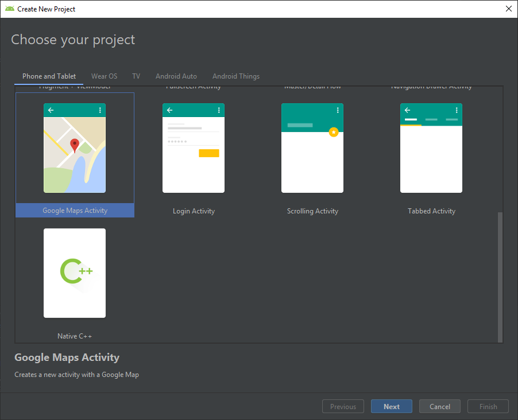Switch to the TV tab
Image resolution: width=518 pixels, height=420 pixels.
pos(136,76)
